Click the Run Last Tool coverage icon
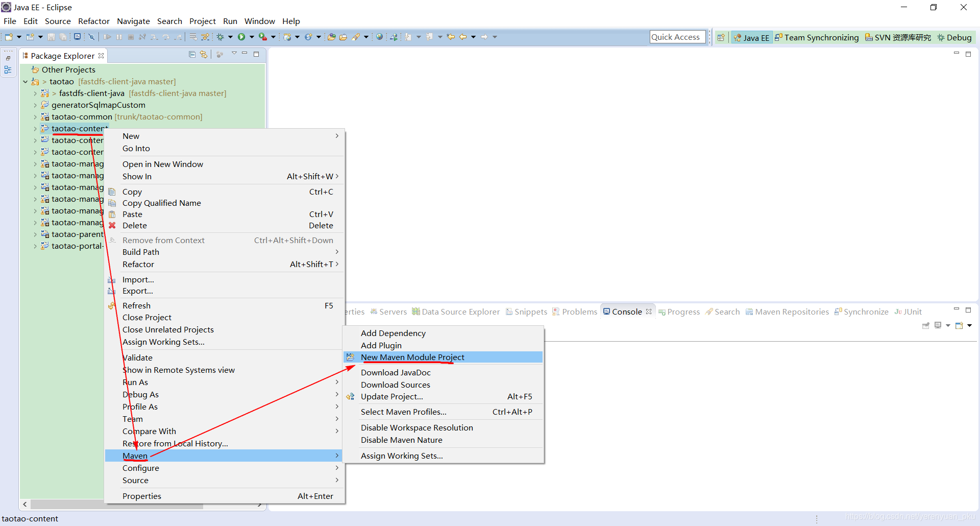The image size is (980, 526). (x=262, y=37)
